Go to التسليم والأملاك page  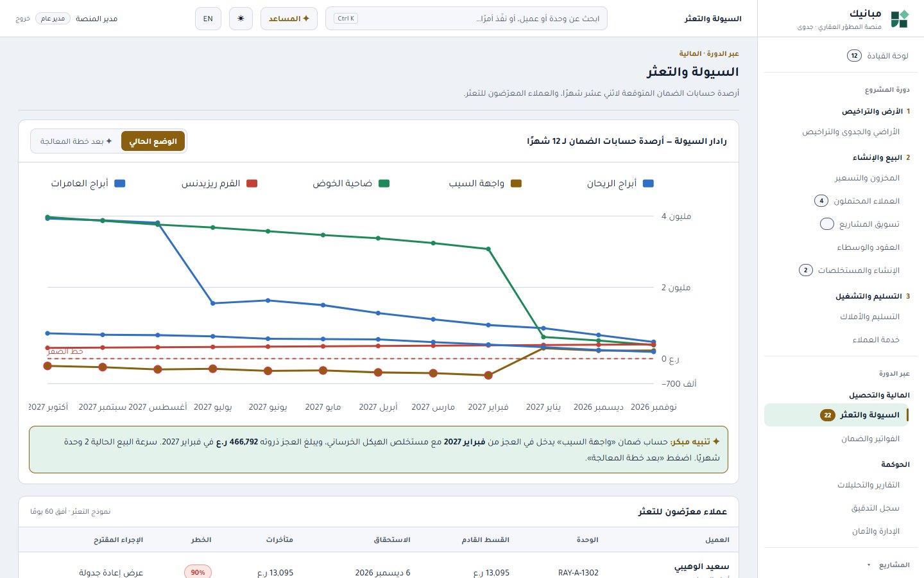point(837,317)
